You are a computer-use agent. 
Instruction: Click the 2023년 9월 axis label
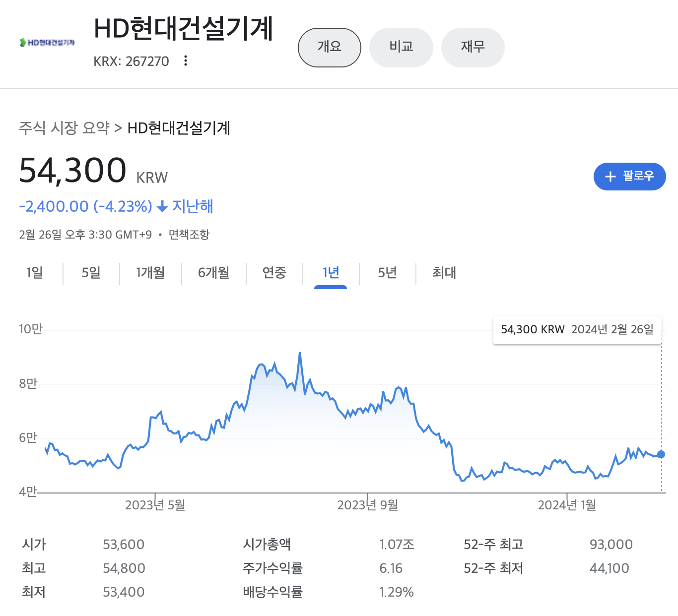pos(368,505)
